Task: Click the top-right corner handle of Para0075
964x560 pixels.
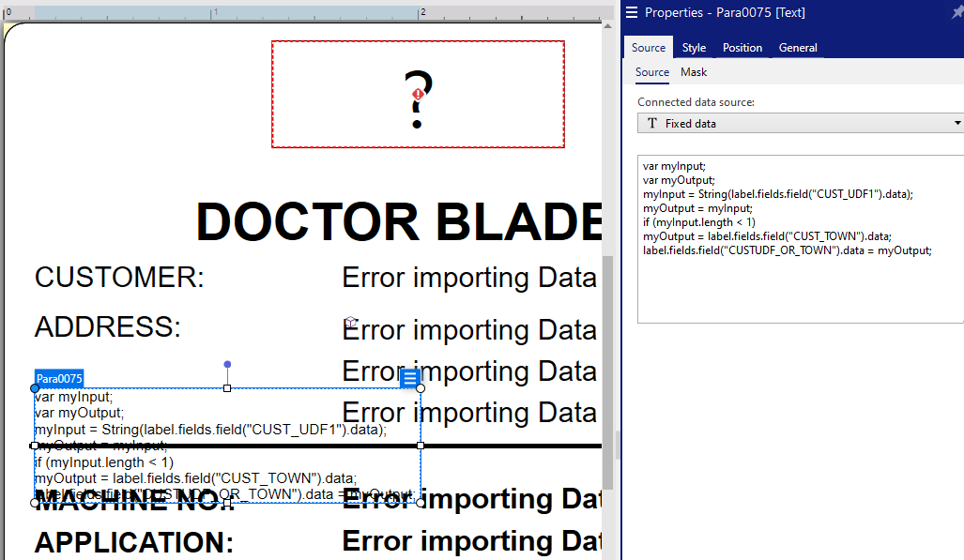Action: [421, 388]
